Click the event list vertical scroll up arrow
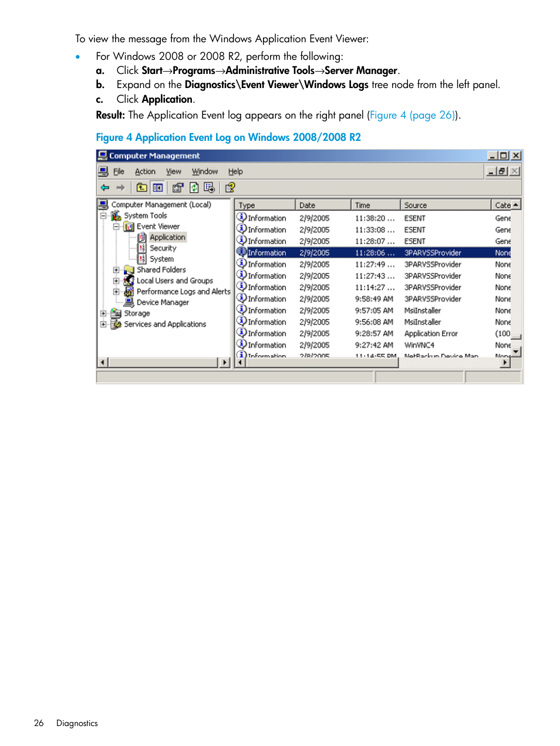 [x=516, y=205]
